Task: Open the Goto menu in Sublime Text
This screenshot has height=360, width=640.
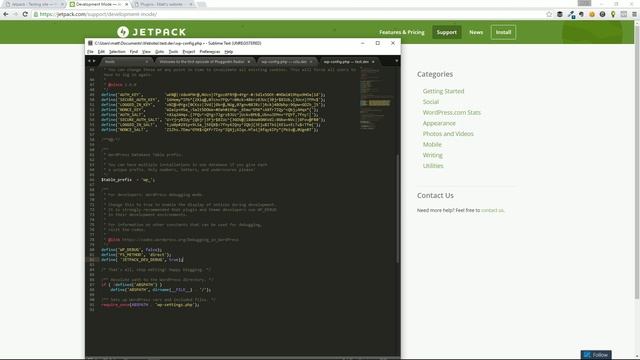Action: pos(160,52)
